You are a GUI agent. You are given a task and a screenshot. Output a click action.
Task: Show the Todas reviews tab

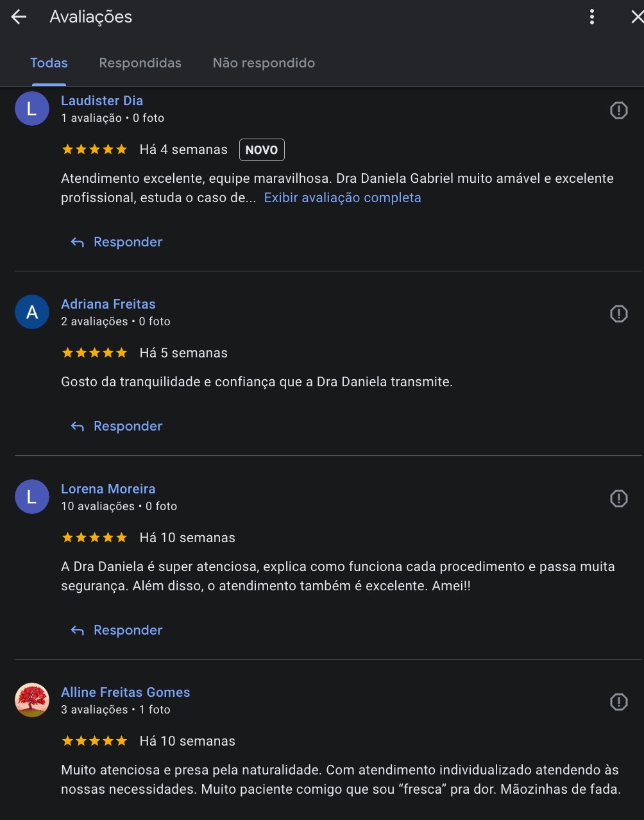pyautogui.click(x=49, y=63)
